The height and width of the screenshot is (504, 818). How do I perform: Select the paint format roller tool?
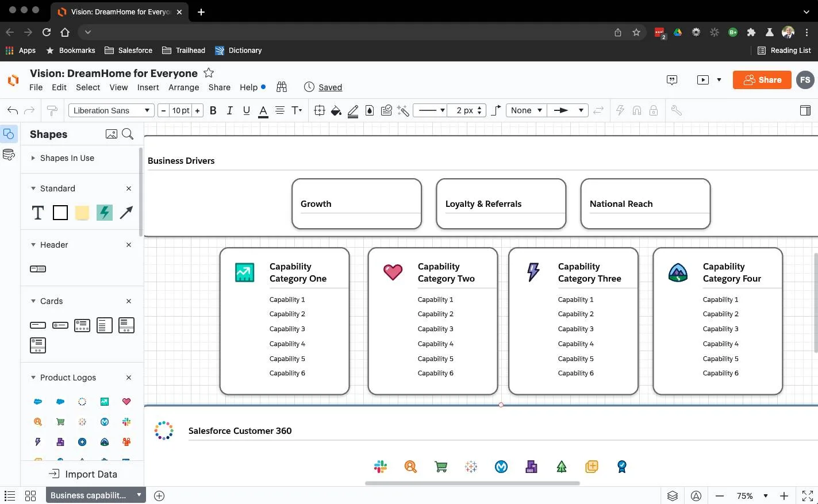[52, 110]
